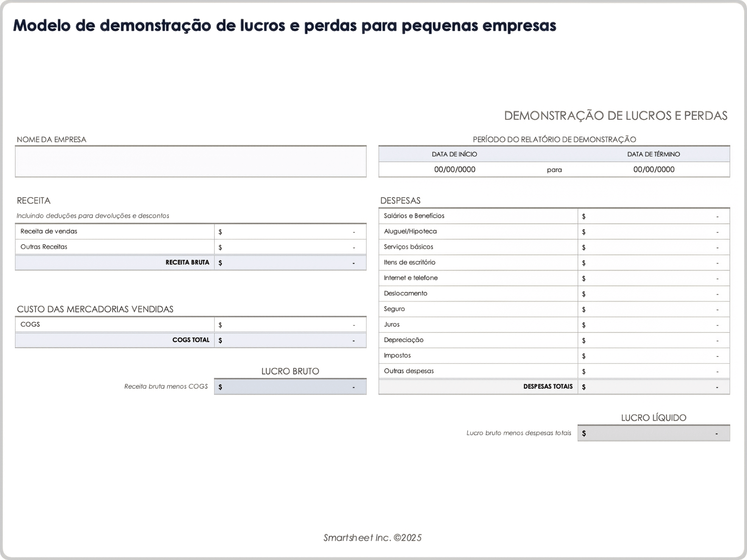The height and width of the screenshot is (560, 747).
Task: Click the Aluguel/Hipoteca amount cell
Action: click(654, 231)
